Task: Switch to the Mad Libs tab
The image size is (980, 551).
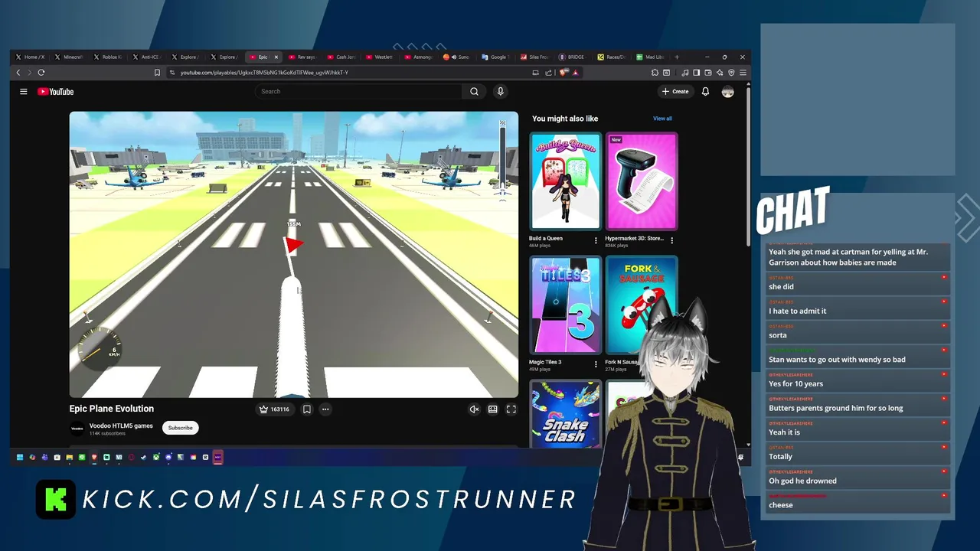Action: point(652,57)
